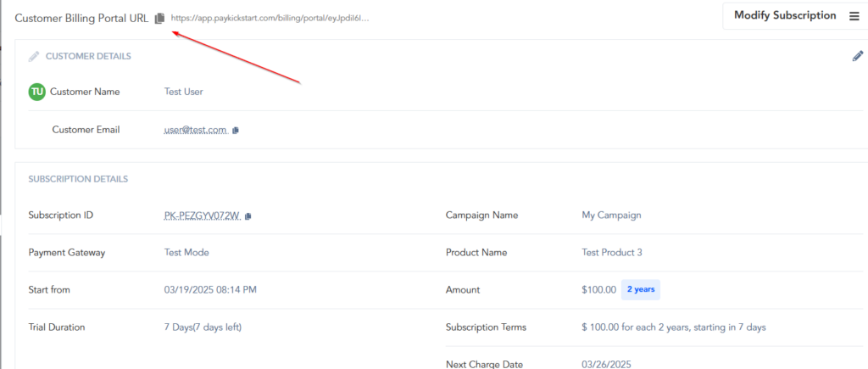This screenshot has height=369, width=868.
Task: Click the gray pencil icon beside Customer Details heading
Action: (x=34, y=57)
